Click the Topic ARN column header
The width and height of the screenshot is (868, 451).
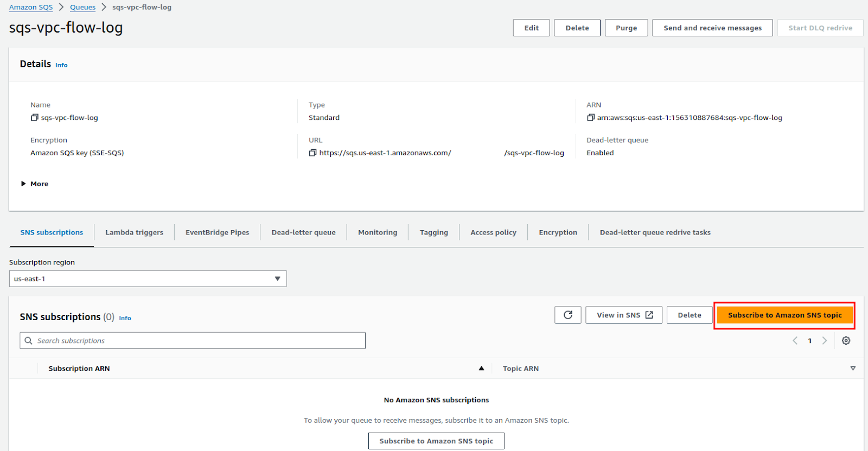521,369
